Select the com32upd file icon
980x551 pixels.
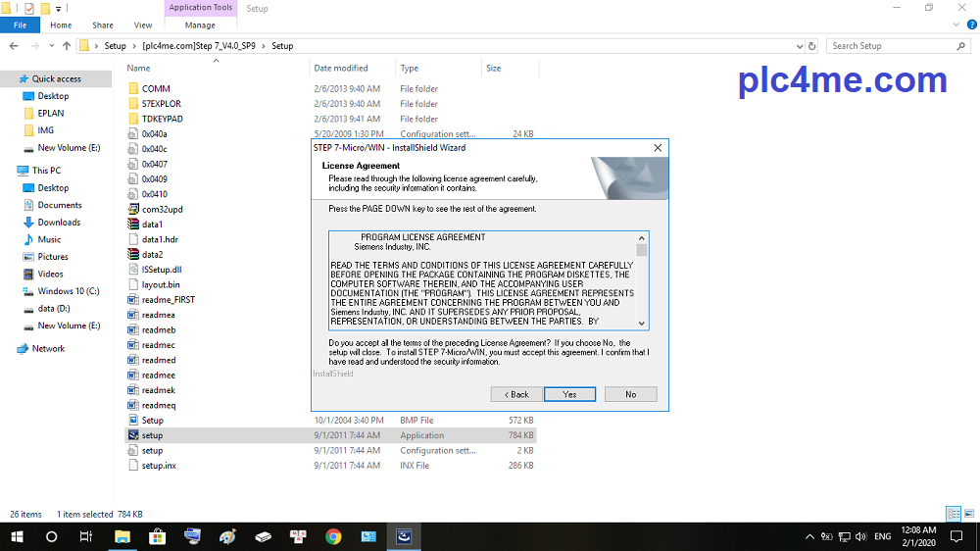click(134, 210)
